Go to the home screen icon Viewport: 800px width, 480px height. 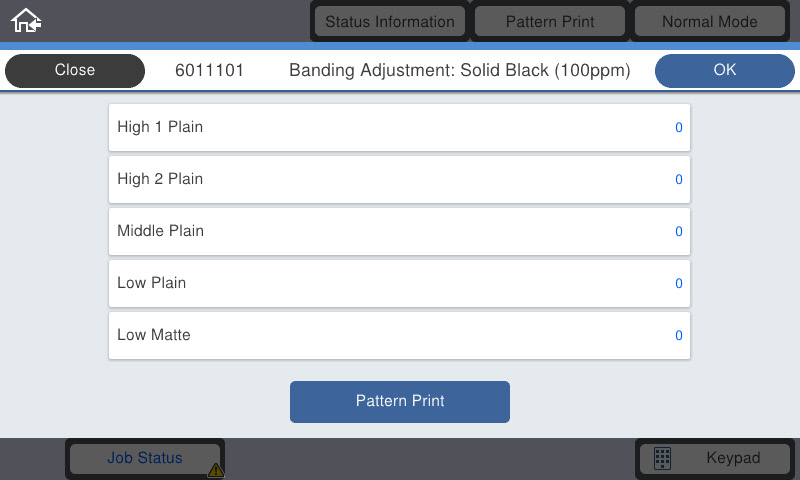26,21
